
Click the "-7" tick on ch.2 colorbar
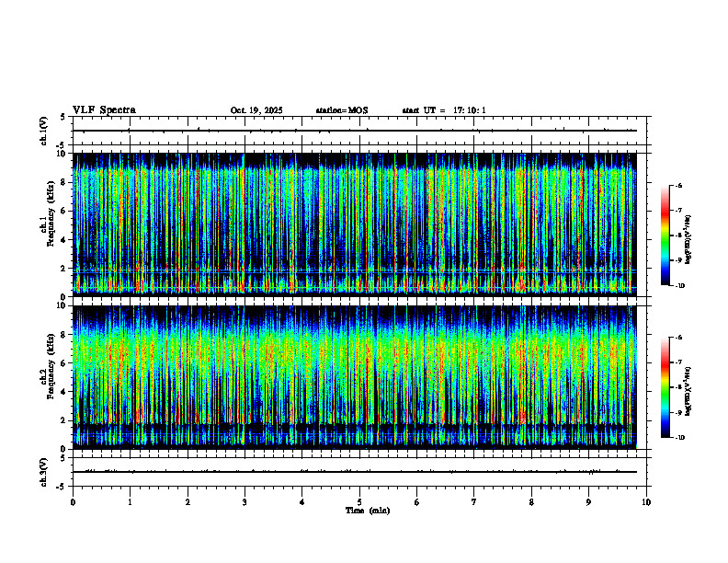pos(678,362)
